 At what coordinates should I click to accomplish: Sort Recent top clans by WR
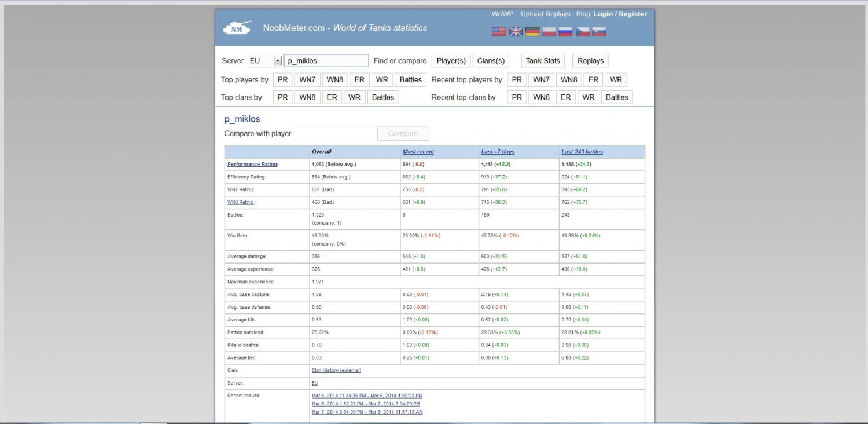pyautogui.click(x=589, y=97)
